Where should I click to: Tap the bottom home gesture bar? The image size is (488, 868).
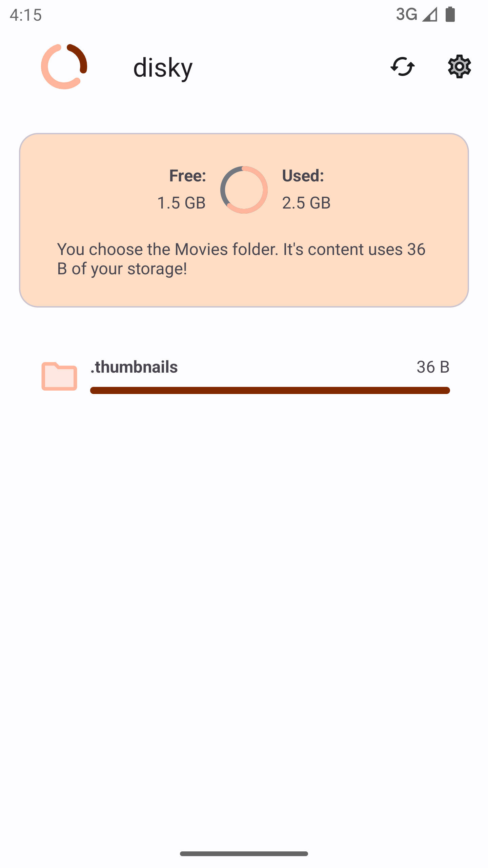pyautogui.click(x=244, y=853)
